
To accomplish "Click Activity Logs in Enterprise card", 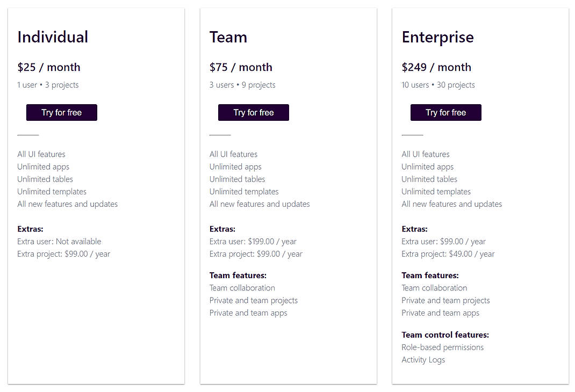I will click(423, 359).
